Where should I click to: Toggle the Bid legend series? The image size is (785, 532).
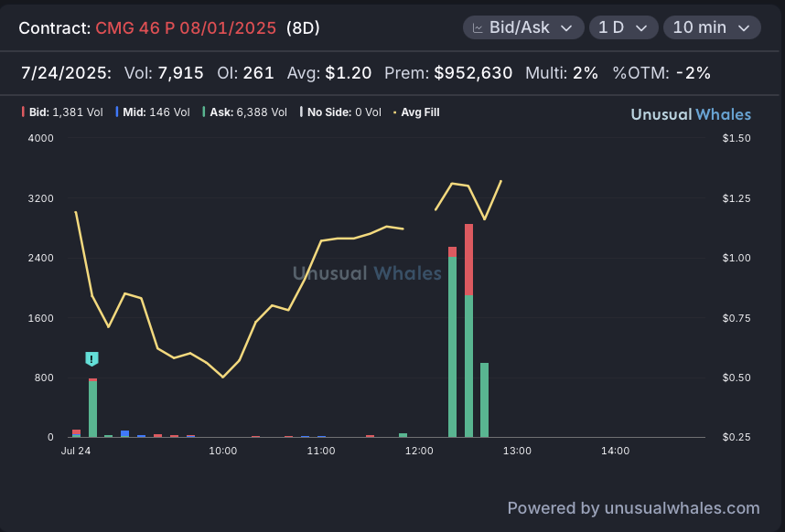[x=62, y=112]
